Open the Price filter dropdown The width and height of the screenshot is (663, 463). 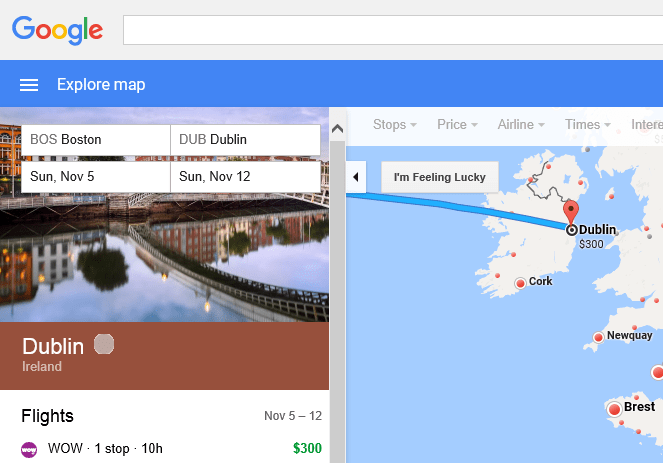[457, 125]
